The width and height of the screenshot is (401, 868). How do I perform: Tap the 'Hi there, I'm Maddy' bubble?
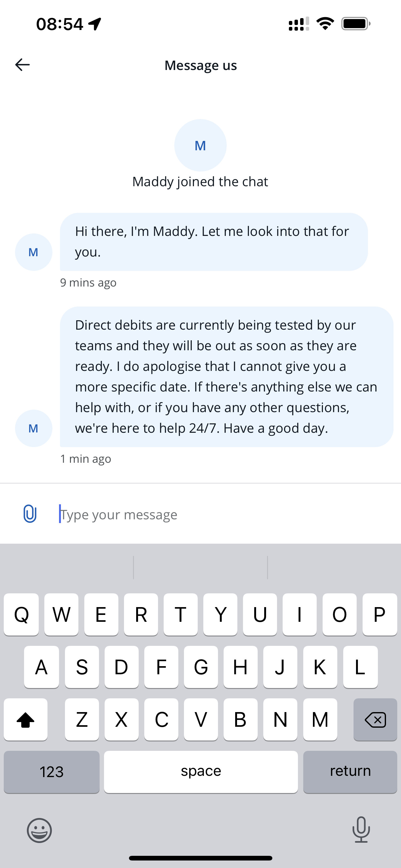214,242
